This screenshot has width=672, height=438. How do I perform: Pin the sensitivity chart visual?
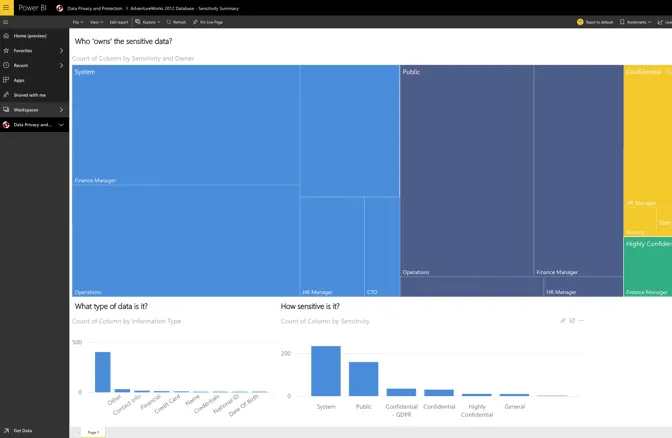point(563,321)
